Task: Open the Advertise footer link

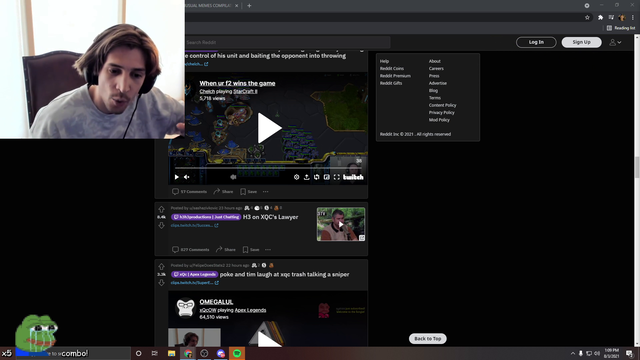Action: point(438,83)
